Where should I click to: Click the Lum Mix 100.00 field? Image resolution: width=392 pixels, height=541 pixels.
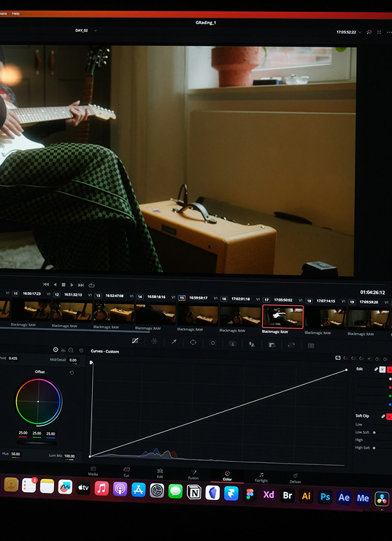click(x=69, y=456)
